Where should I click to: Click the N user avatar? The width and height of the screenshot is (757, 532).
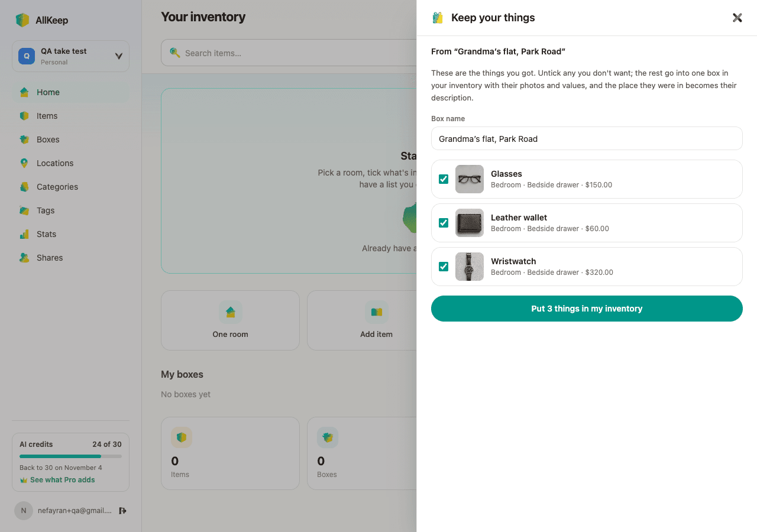click(24, 511)
